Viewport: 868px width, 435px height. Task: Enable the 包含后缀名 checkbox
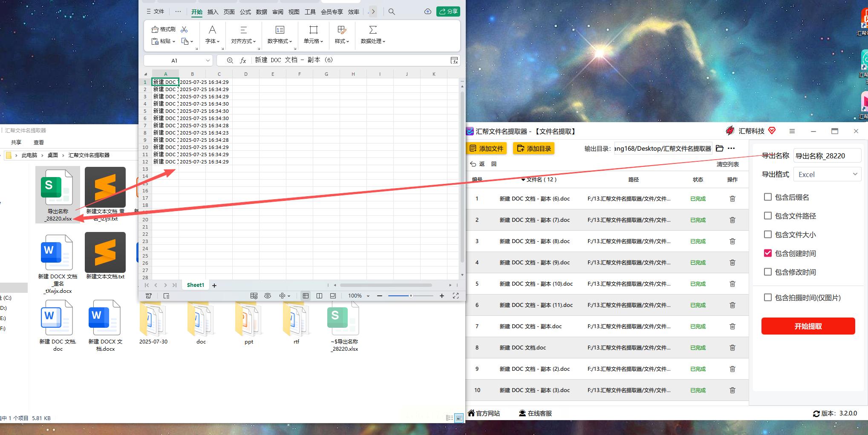point(767,197)
